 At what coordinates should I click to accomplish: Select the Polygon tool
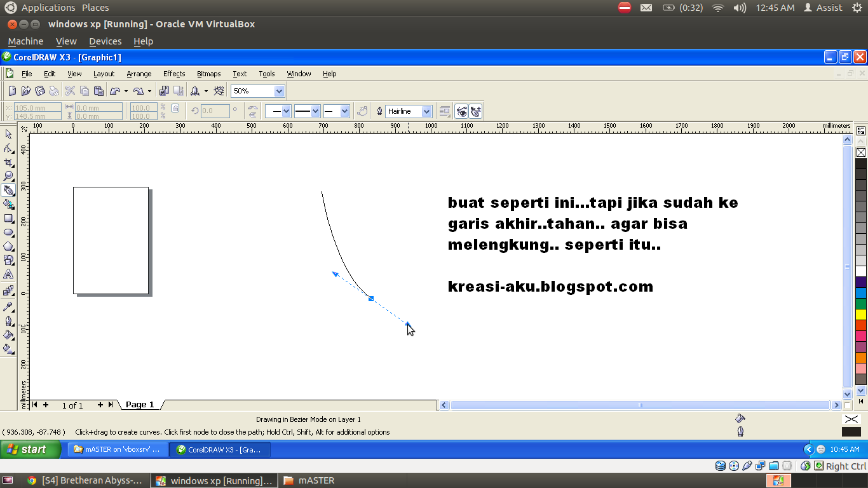[x=8, y=246]
